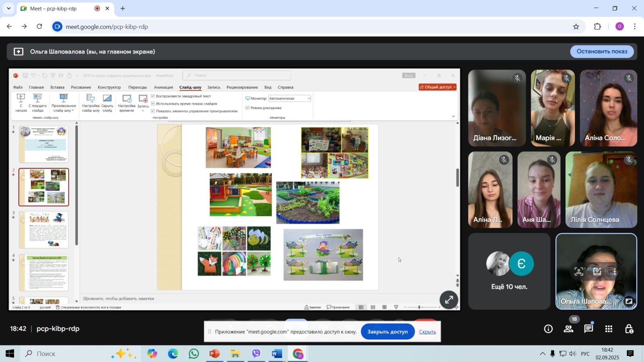The width and height of the screenshot is (644, 362).
Task: Toggle Воспроизвести закадровый текст checkbox
Action: pyautogui.click(x=153, y=96)
